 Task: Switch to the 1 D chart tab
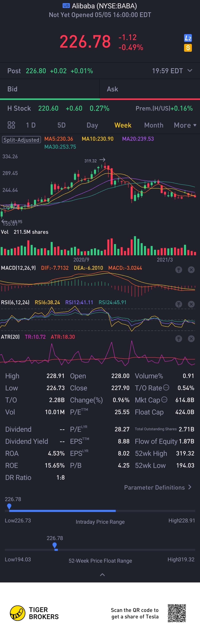tap(31, 125)
